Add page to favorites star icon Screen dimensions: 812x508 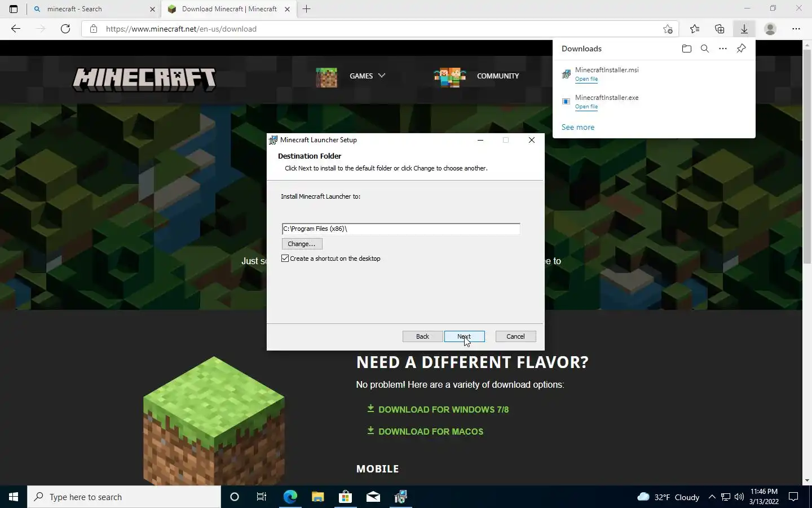point(668,29)
